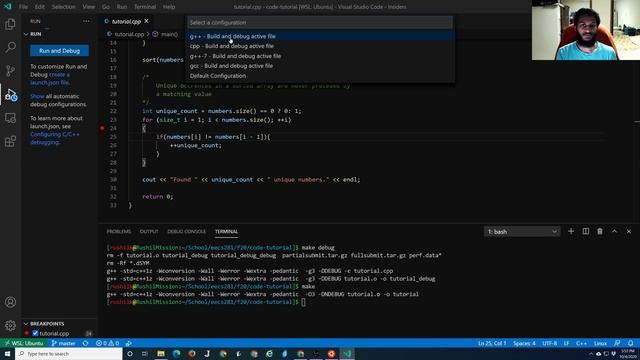The image size is (640, 360).
Task: Close the tutorial.cpp editor tab
Action: [x=147, y=21]
